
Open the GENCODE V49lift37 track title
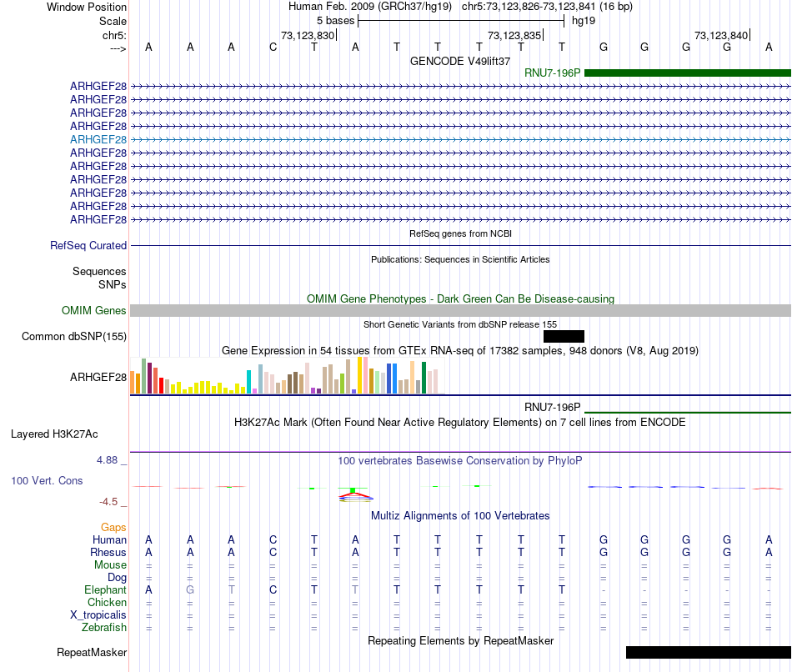(460, 61)
